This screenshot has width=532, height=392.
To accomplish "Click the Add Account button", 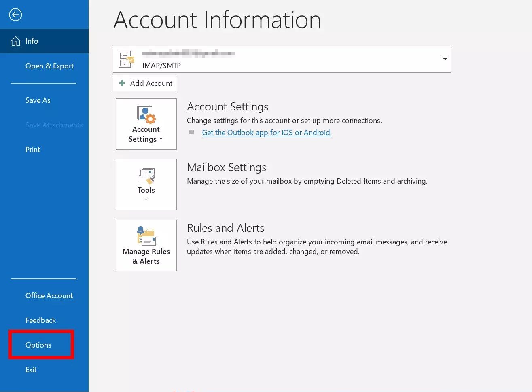I will (145, 83).
